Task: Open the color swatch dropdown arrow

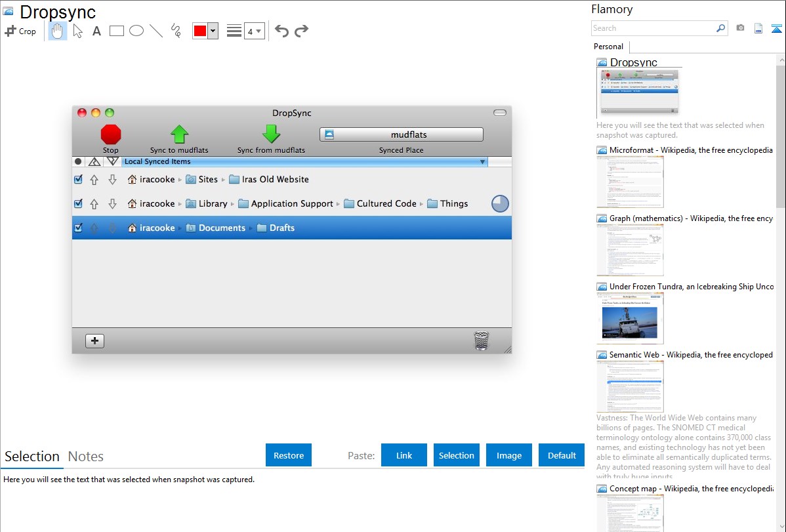Action: coord(213,31)
